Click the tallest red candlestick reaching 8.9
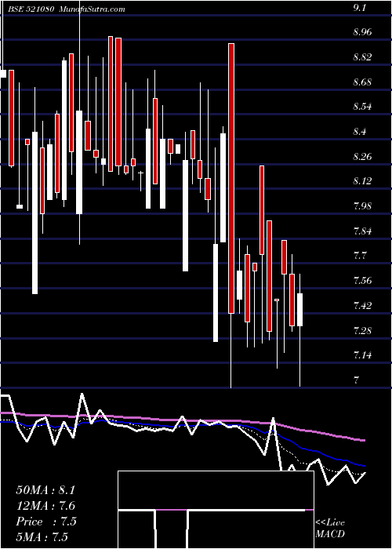392x549 pixels. [x=231, y=178]
